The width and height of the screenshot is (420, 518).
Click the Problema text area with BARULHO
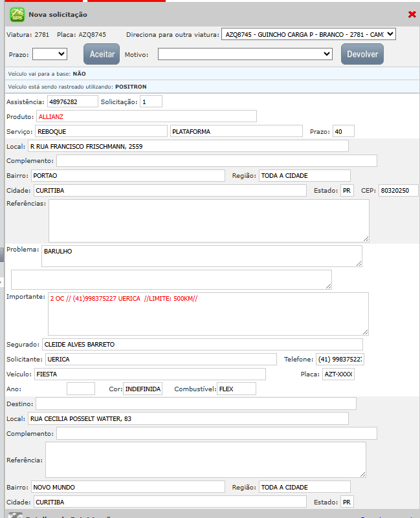pyautogui.click(x=201, y=255)
